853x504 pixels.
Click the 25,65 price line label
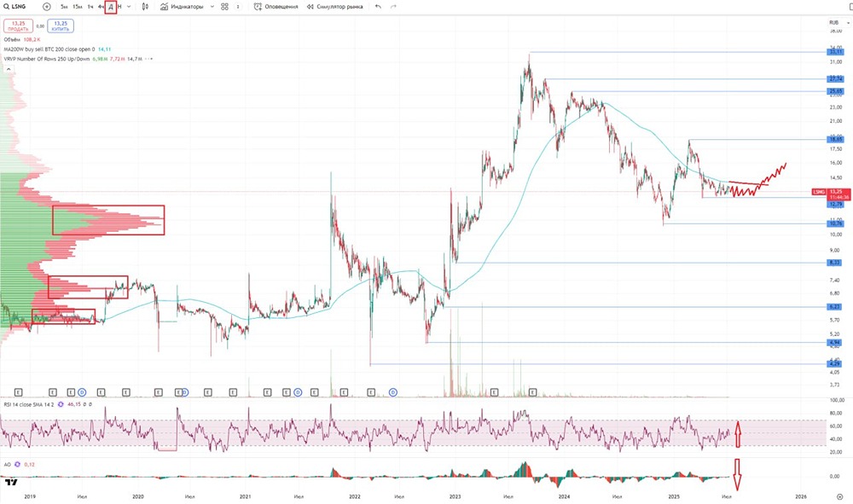pos(836,91)
